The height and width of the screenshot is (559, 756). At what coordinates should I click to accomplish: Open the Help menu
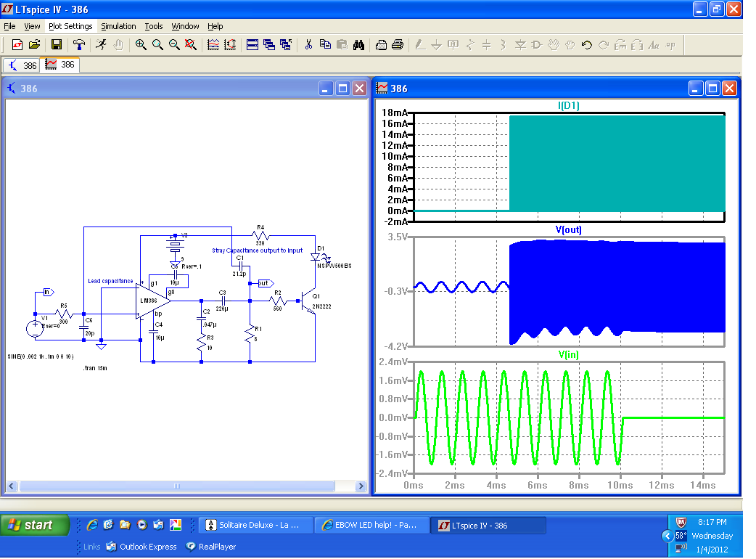click(215, 26)
